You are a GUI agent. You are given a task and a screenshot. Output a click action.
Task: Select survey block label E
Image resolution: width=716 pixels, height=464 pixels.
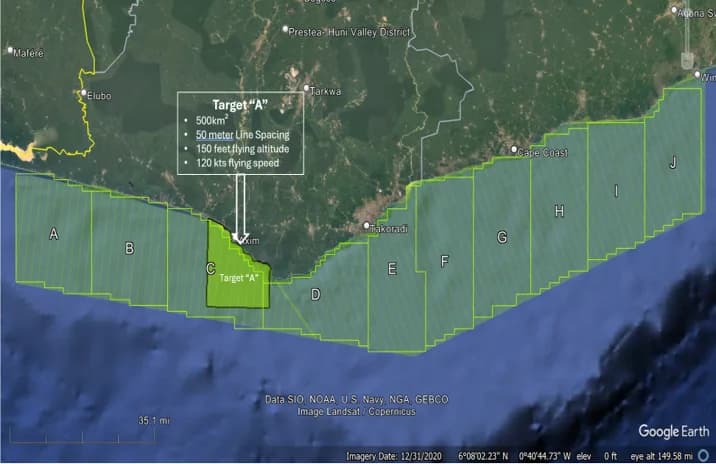tap(392, 269)
